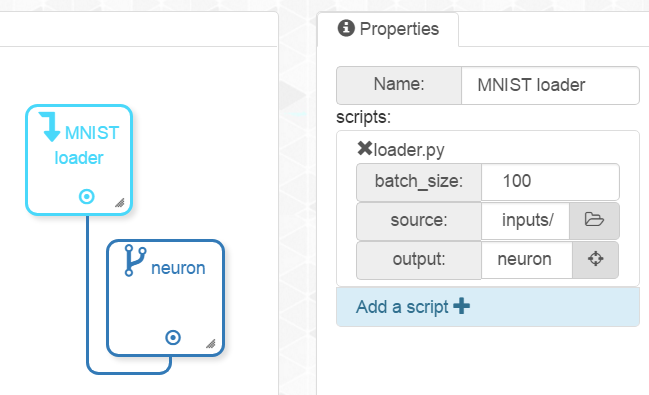
Task: Click the output field showing neuron
Action: coord(526,259)
